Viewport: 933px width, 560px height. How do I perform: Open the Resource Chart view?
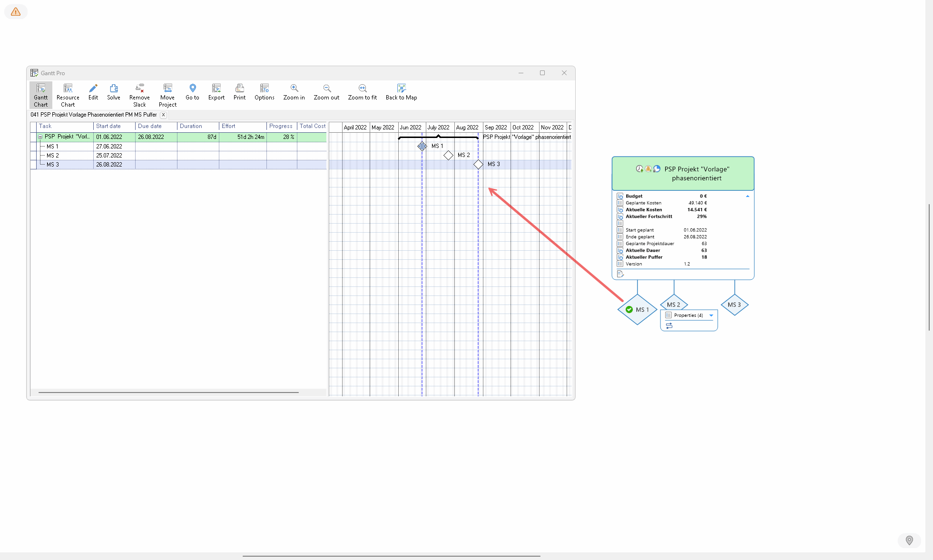[x=68, y=95]
